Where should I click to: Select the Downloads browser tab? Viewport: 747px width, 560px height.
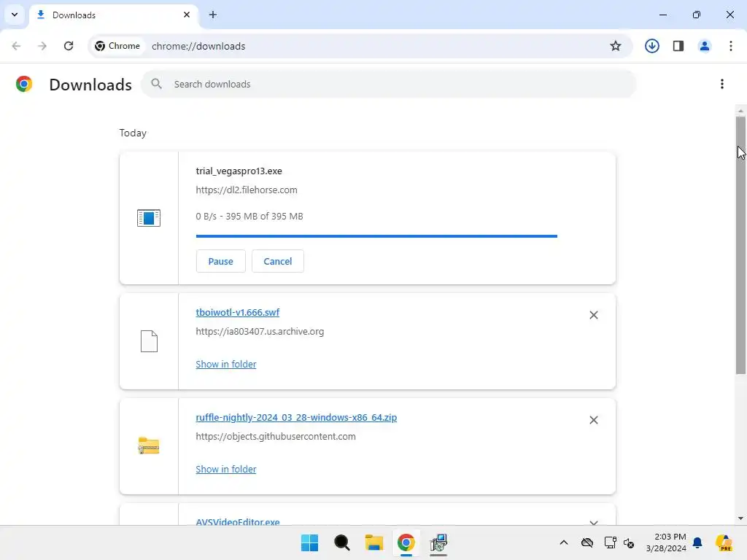[113, 15]
